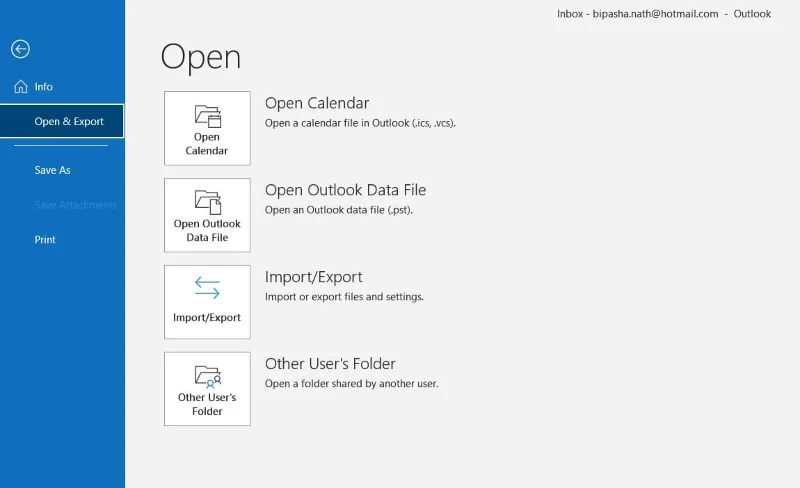800x488 pixels.
Task: Click the Other User's Folder heading
Action: coord(330,363)
